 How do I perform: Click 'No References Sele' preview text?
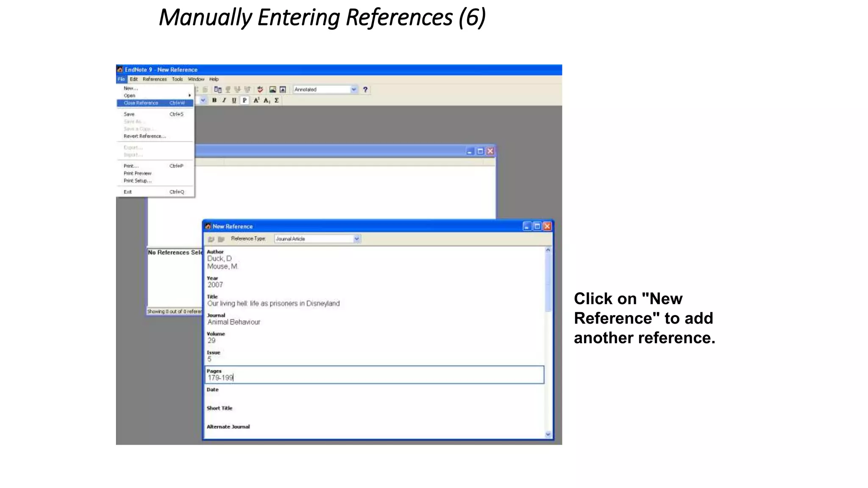[x=175, y=252]
